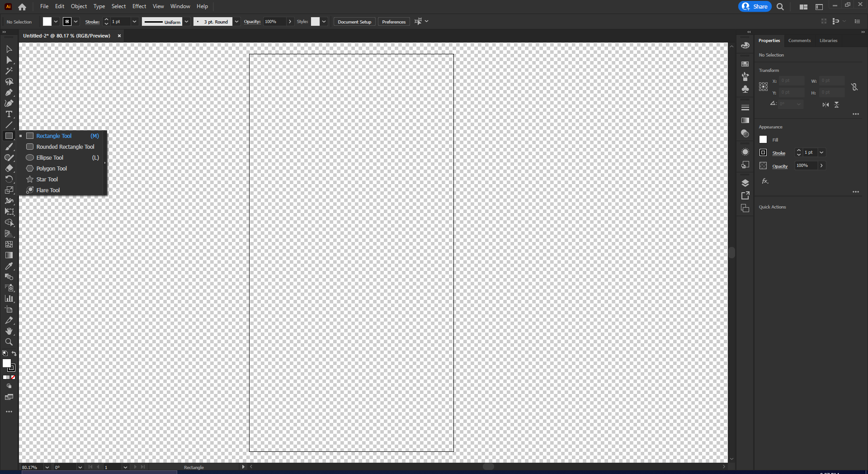
Task: Activate the Zoom tool
Action: pos(9,342)
